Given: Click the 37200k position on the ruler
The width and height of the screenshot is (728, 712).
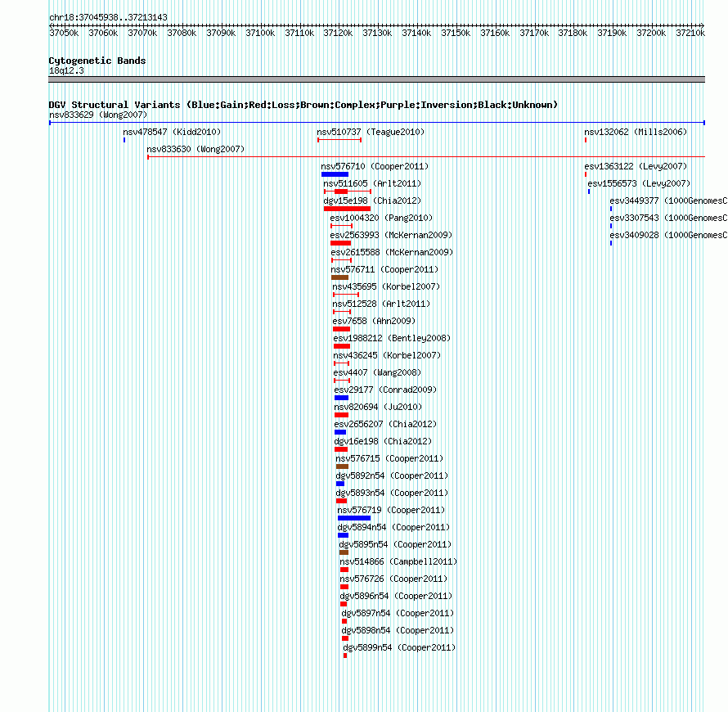Looking at the screenshot, I should tap(651, 33).
